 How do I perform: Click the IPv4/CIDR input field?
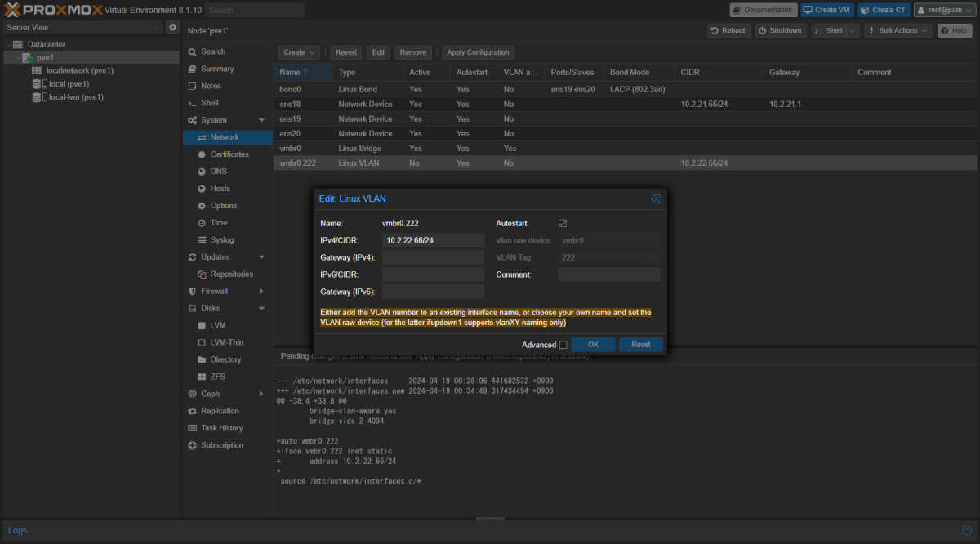[434, 240]
